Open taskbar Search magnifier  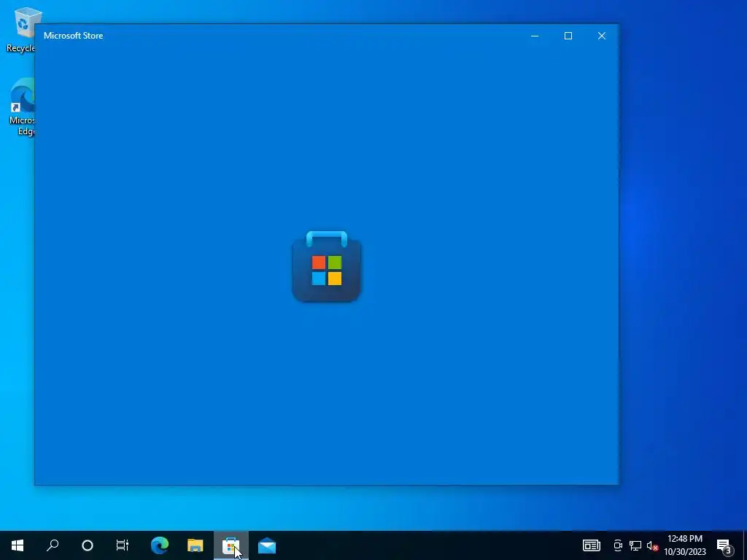[53, 545]
